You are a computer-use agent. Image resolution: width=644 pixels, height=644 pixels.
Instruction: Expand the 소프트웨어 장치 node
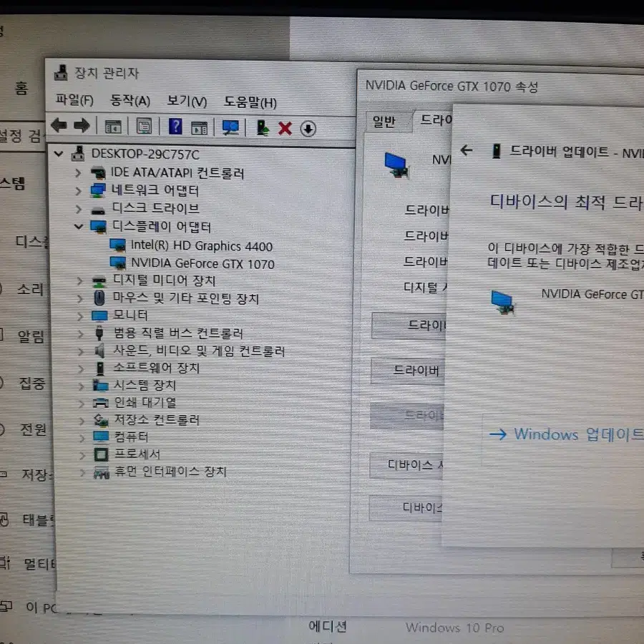[x=81, y=368]
